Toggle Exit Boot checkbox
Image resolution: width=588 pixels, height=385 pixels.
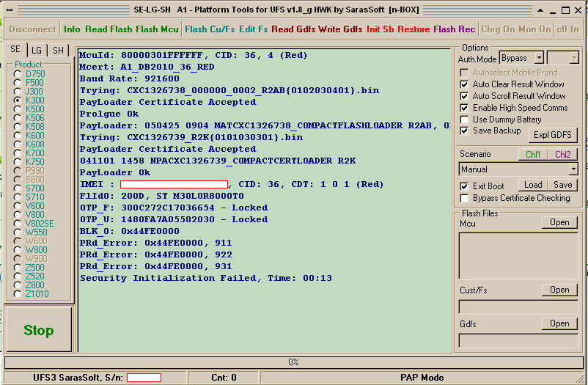click(464, 186)
